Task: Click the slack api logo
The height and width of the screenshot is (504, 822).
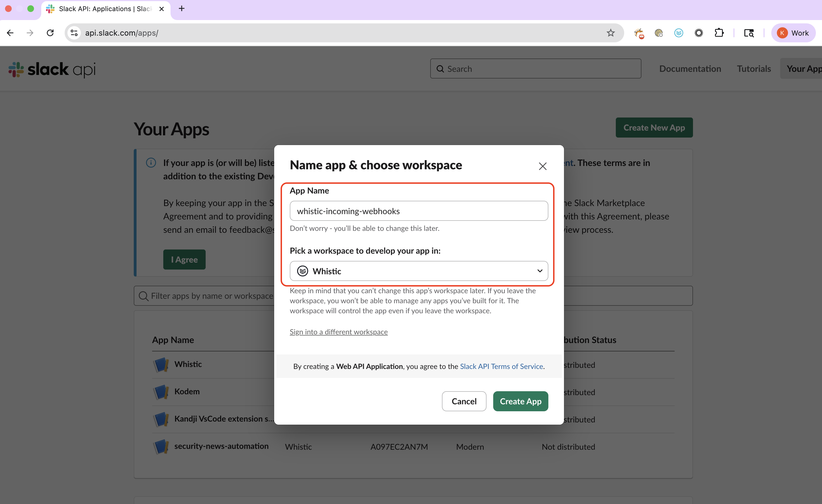Action: click(52, 69)
